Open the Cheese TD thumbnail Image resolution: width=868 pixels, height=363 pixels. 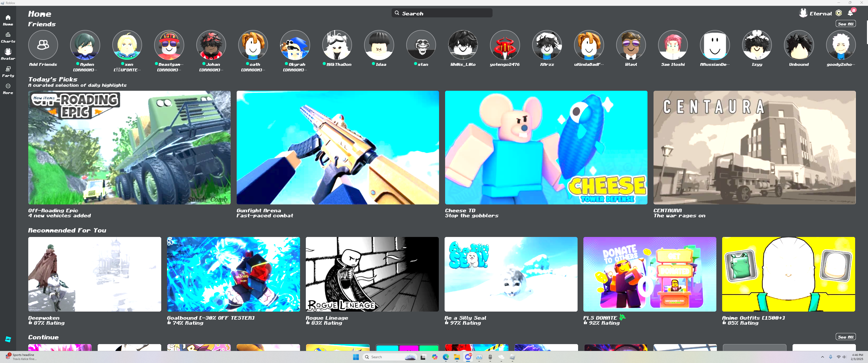[546, 147]
